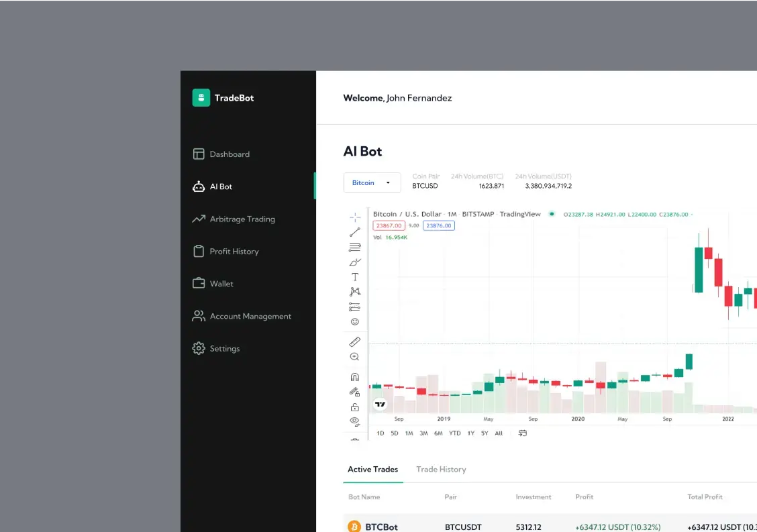Image resolution: width=757 pixels, height=532 pixels.
Task: Open the go to date icon
Action: click(x=522, y=433)
